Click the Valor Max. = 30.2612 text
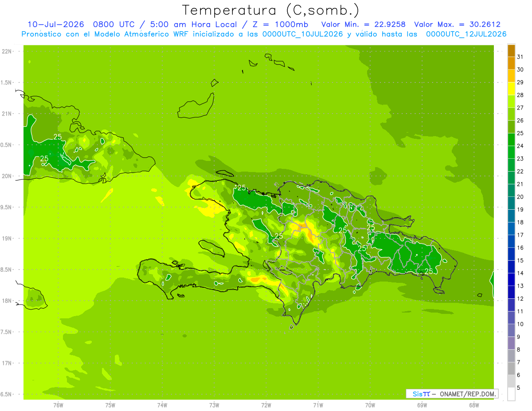The width and height of the screenshot is (532, 411). point(457,24)
